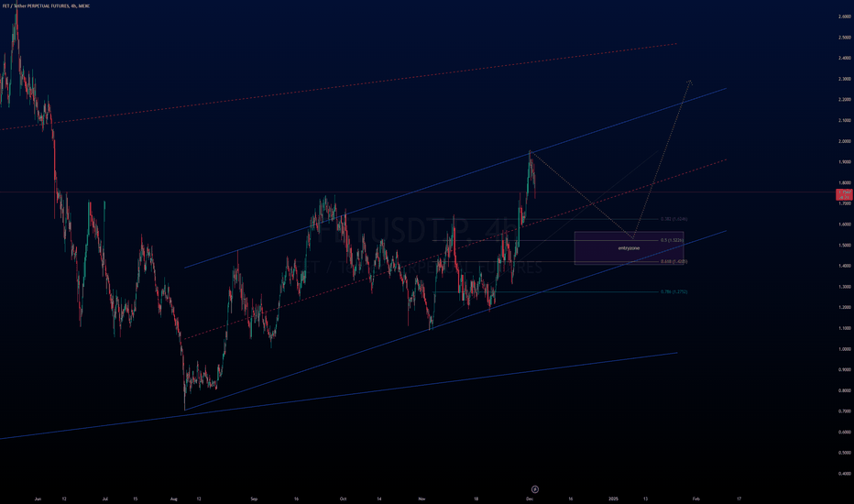Click the 1.5000 price axis label
854x504 pixels.
845,246
